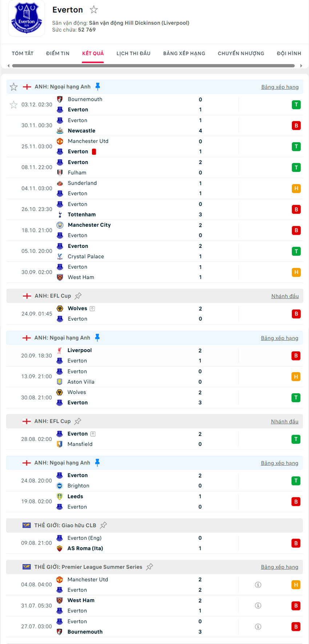Switch to the LỊCH THI ĐẤU tab
Image resolution: width=309 pixels, height=644 pixels.
133,53
